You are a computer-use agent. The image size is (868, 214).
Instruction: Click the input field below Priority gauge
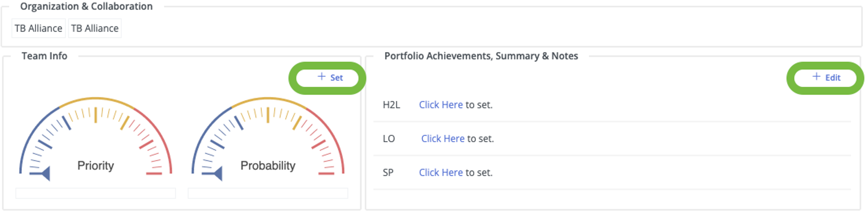[x=96, y=193]
